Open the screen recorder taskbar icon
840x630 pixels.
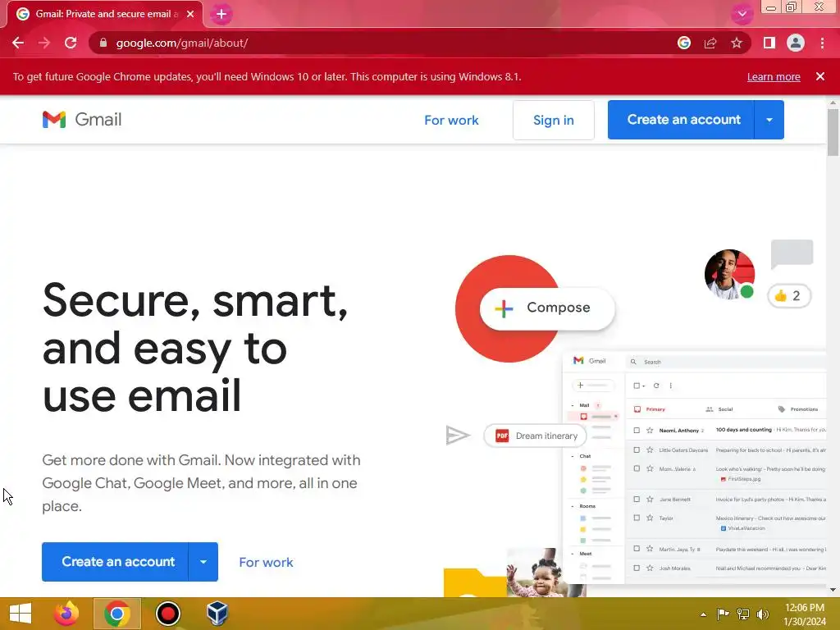167,614
